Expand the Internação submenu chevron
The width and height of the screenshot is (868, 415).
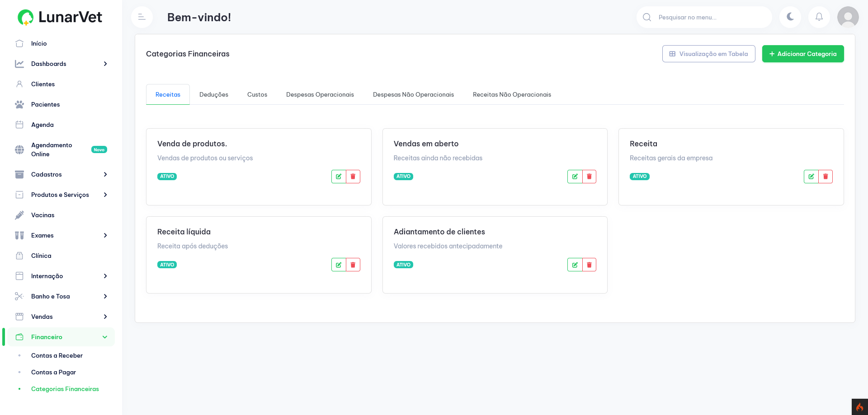[x=105, y=276]
